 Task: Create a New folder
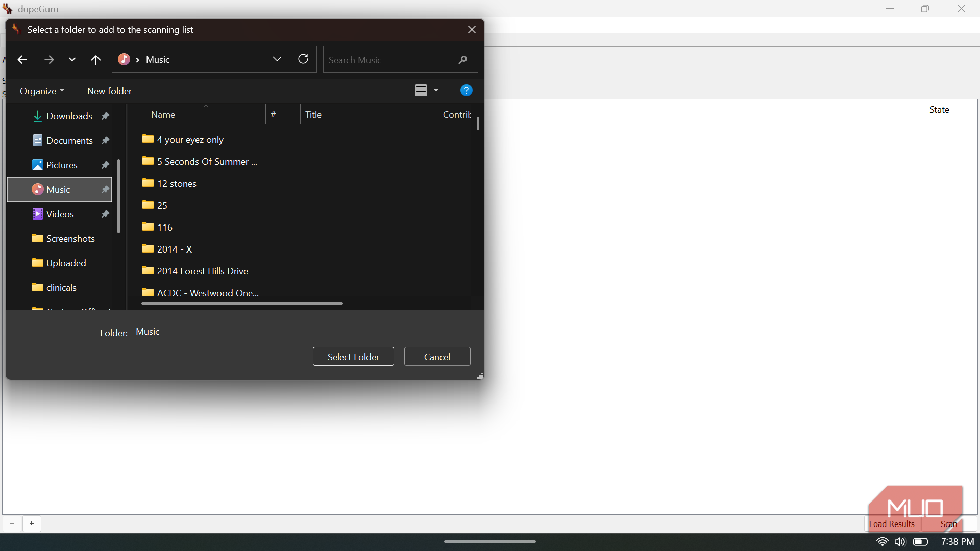(109, 91)
